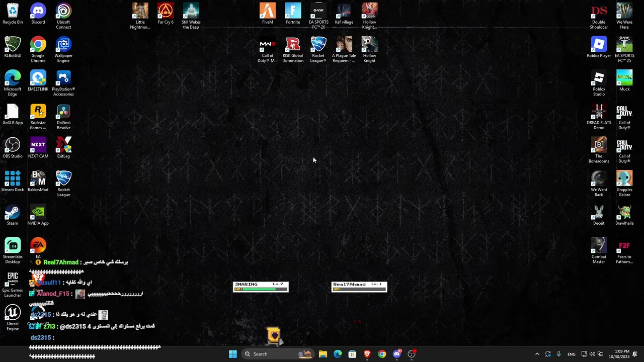Select the Wallpaper Engine desktop shortcut

coord(63,50)
